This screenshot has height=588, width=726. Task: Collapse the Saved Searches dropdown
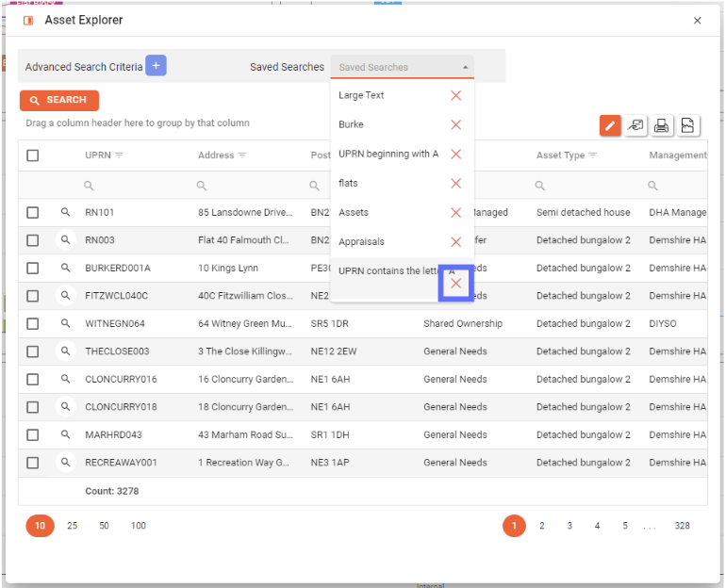tap(465, 68)
